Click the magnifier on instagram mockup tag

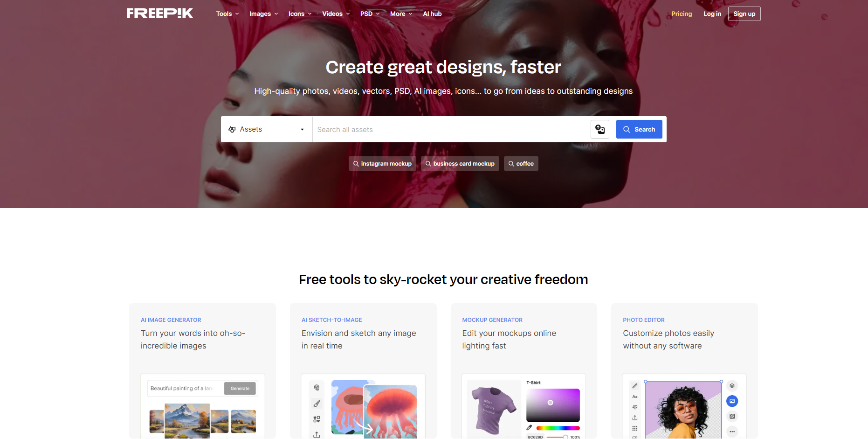356,164
